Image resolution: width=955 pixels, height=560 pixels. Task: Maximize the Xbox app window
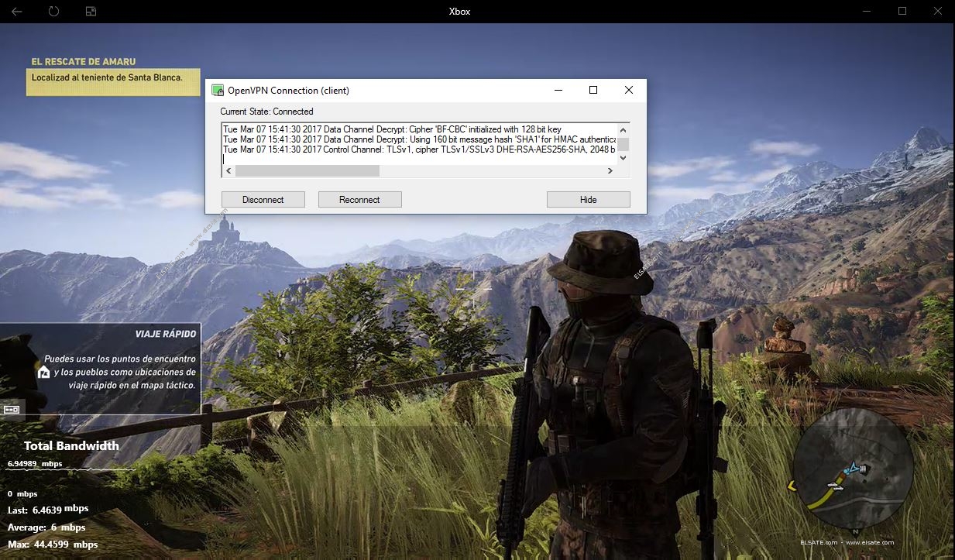tap(902, 12)
